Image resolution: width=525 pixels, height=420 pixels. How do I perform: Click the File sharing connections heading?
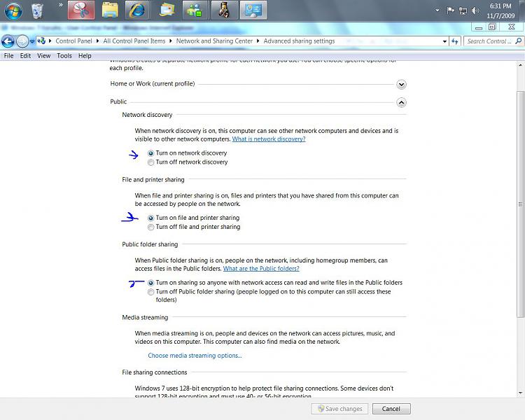155,372
